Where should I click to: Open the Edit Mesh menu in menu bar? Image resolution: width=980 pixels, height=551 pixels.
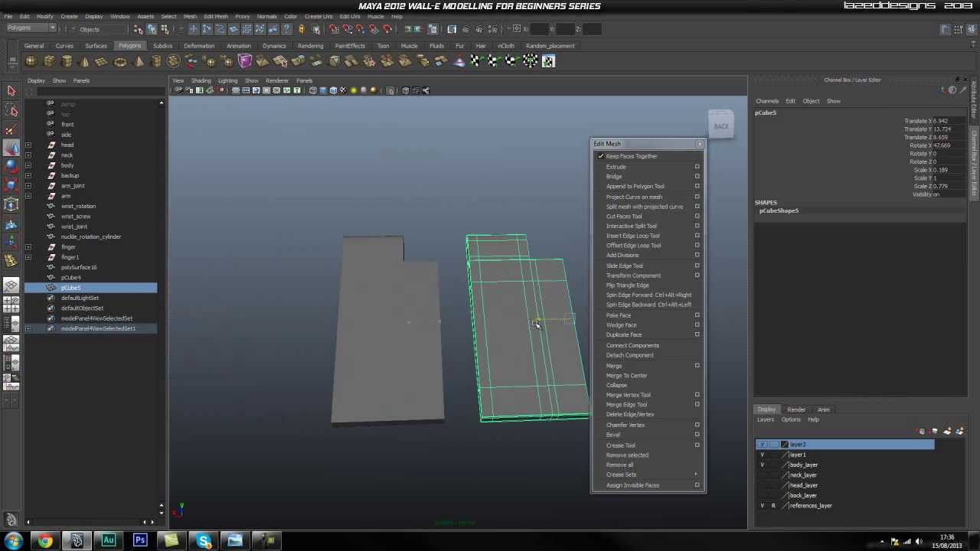coord(215,16)
